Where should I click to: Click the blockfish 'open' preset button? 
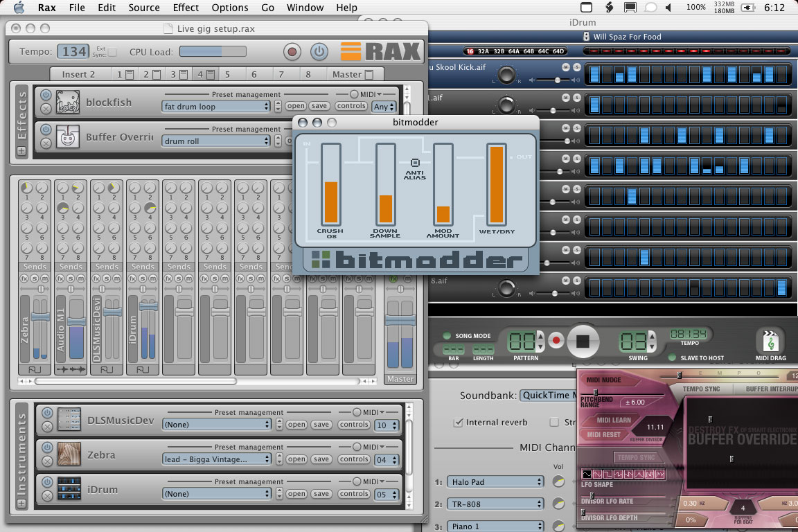295,106
